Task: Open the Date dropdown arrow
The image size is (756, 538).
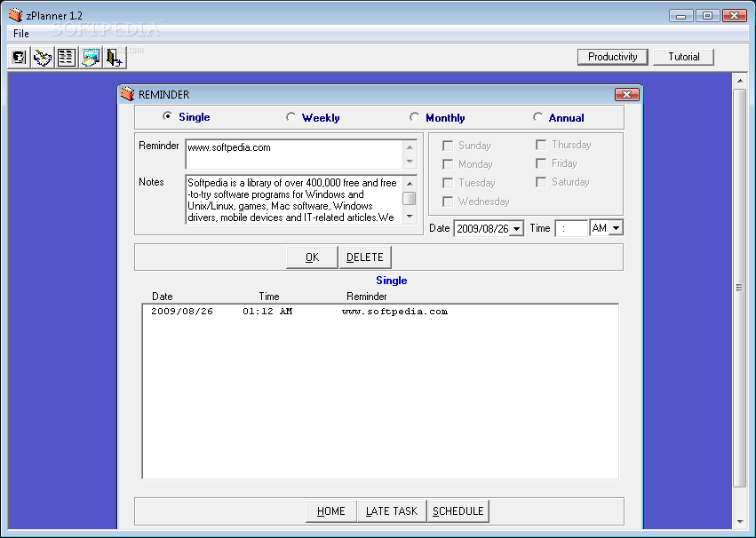Action: pyautogui.click(x=516, y=228)
